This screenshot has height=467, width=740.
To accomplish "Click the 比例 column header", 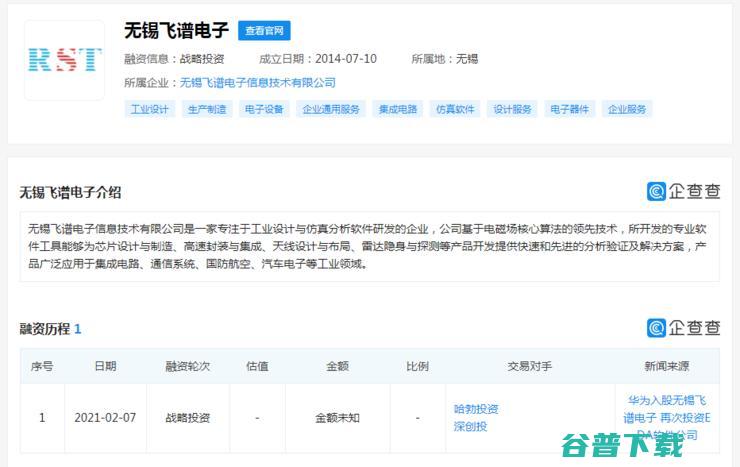I will 418,366.
